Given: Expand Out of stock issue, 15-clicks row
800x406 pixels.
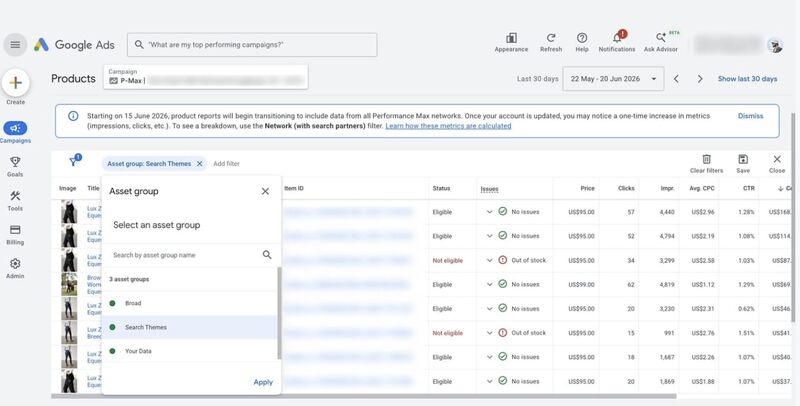Looking at the screenshot, I should point(489,333).
